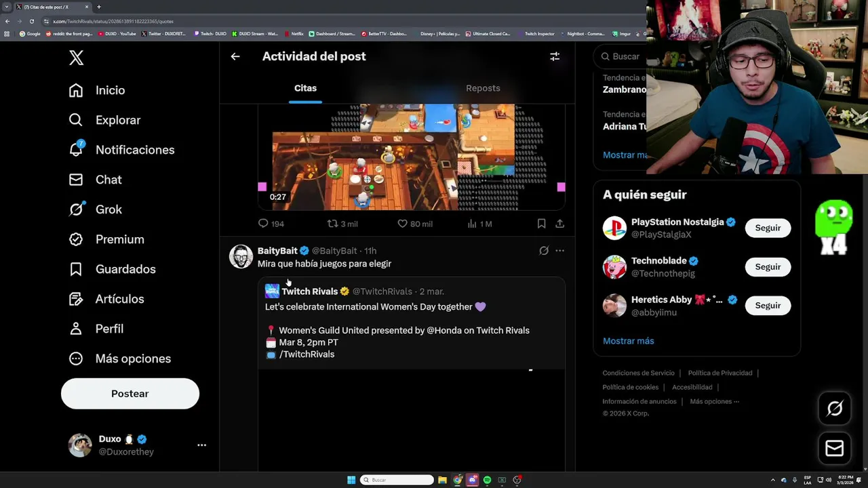This screenshot has height=488, width=868.
Task: Click repost icon showing 3 mil
Action: [x=342, y=224]
